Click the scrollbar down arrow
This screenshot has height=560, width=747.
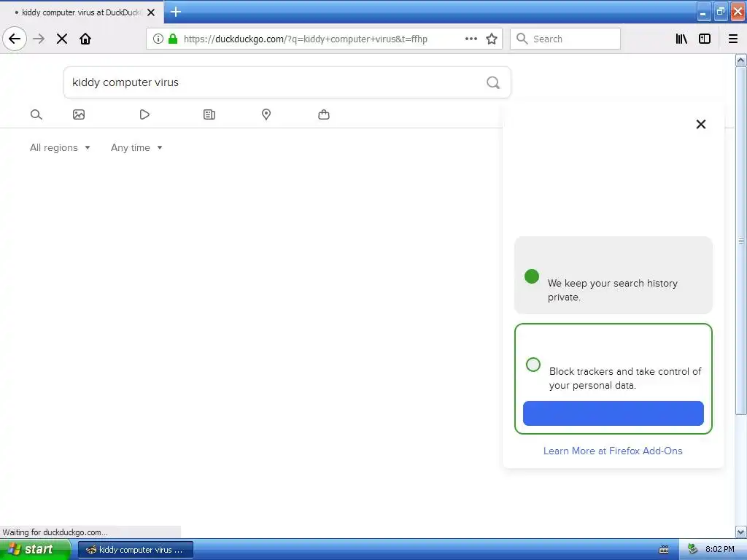pos(741,532)
